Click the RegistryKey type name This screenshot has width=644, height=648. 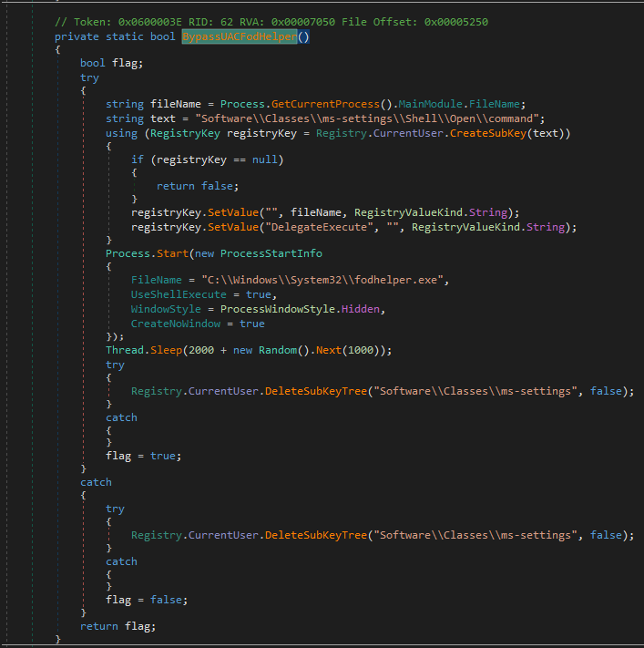(185, 133)
